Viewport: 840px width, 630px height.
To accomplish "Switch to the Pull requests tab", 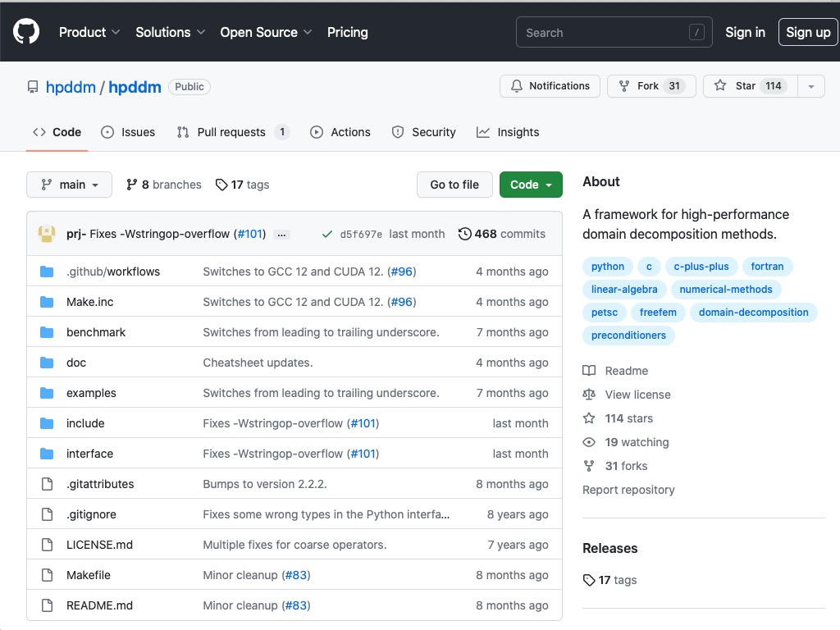I will [233, 132].
